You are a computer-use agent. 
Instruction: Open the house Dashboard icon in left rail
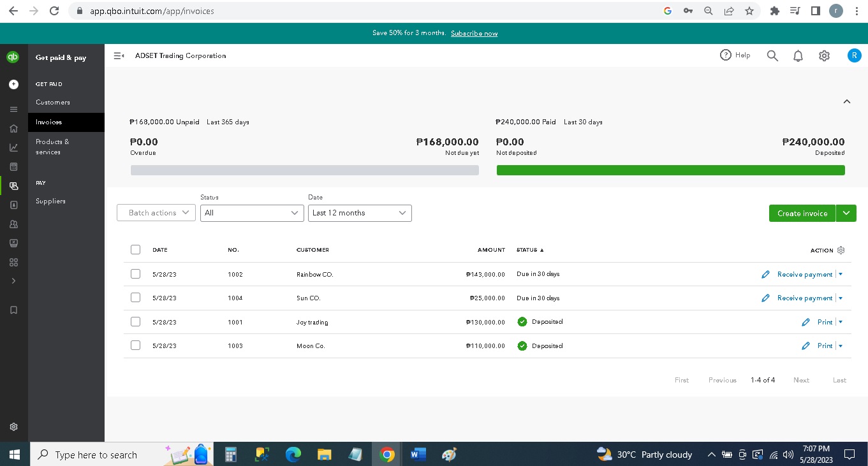[x=13, y=128]
